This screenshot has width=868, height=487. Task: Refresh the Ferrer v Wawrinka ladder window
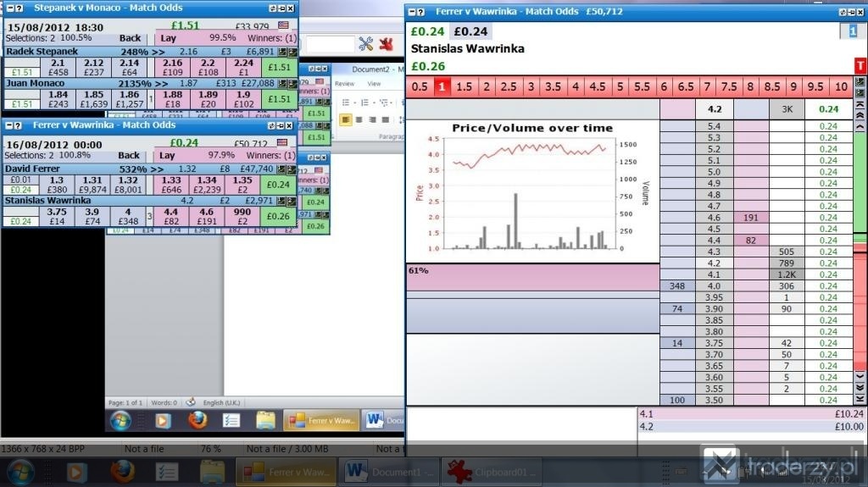(843, 12)
